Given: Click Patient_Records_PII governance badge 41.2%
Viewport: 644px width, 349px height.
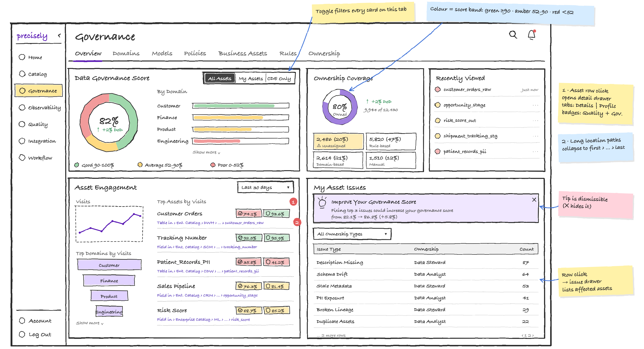Looking at the screenshot, I should (276, 262).
